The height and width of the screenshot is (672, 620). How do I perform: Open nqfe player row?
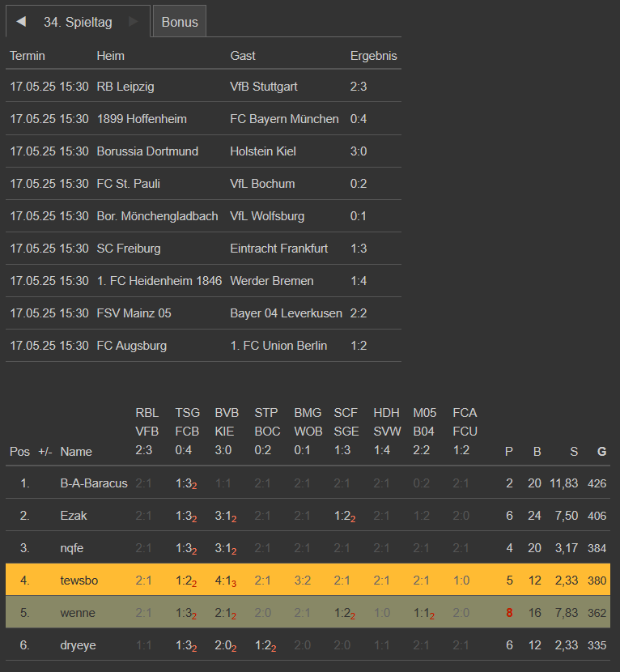73,548
